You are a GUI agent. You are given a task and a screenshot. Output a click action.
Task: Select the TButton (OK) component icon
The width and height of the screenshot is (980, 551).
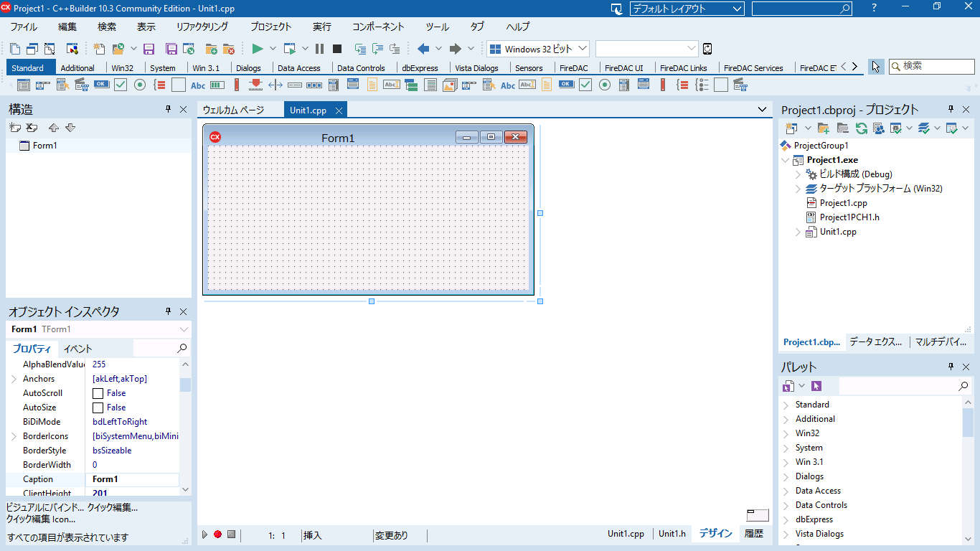[x=100, y=84]
